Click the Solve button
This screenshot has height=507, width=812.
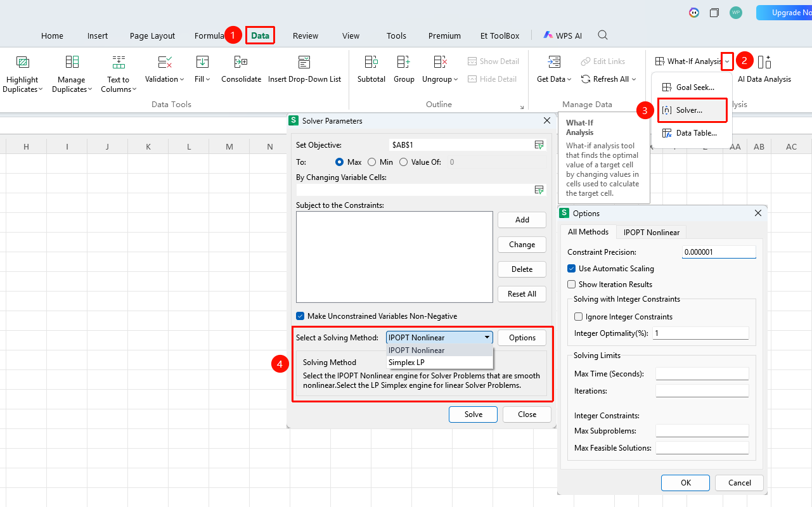474,414
